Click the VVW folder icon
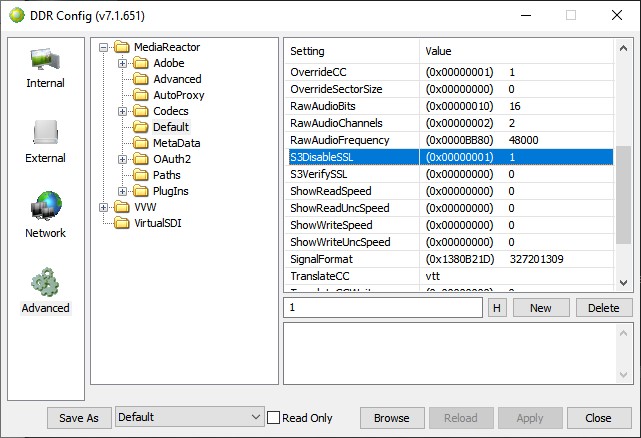641x438 pixels. click(x=121, y=207)
